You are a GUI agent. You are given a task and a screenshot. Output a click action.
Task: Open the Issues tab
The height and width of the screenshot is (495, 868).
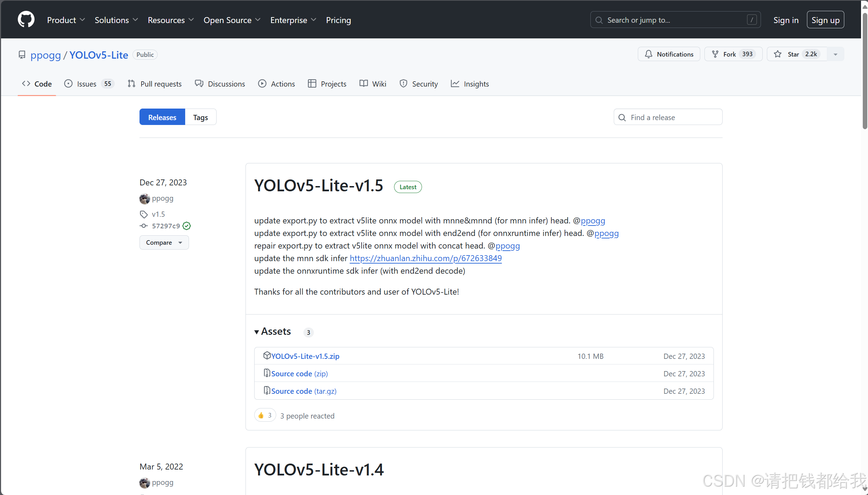tap(89, 84)
